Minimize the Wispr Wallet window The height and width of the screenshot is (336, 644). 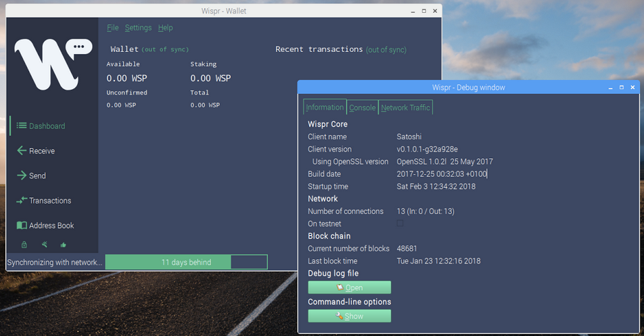(413, 11)
